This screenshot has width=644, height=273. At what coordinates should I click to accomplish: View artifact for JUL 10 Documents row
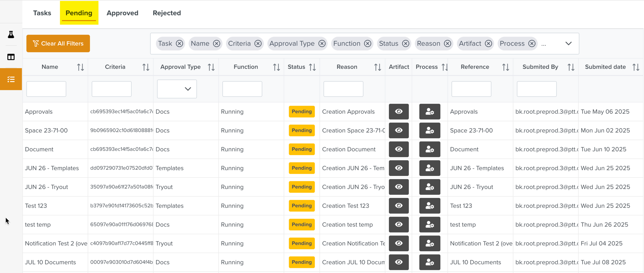399,262
